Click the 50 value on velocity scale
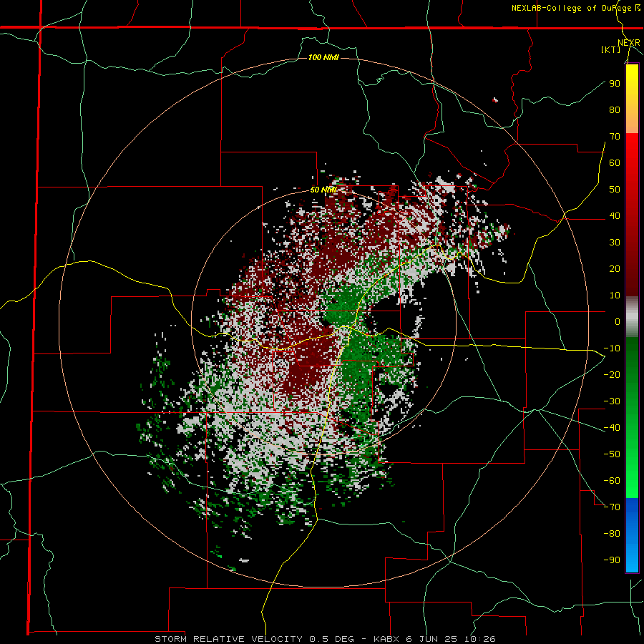 615,190
